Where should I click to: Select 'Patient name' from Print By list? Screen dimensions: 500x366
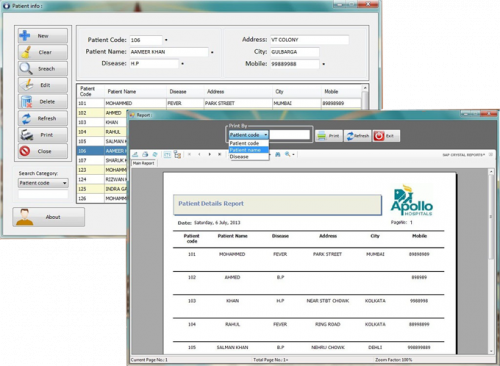[249, 150]
